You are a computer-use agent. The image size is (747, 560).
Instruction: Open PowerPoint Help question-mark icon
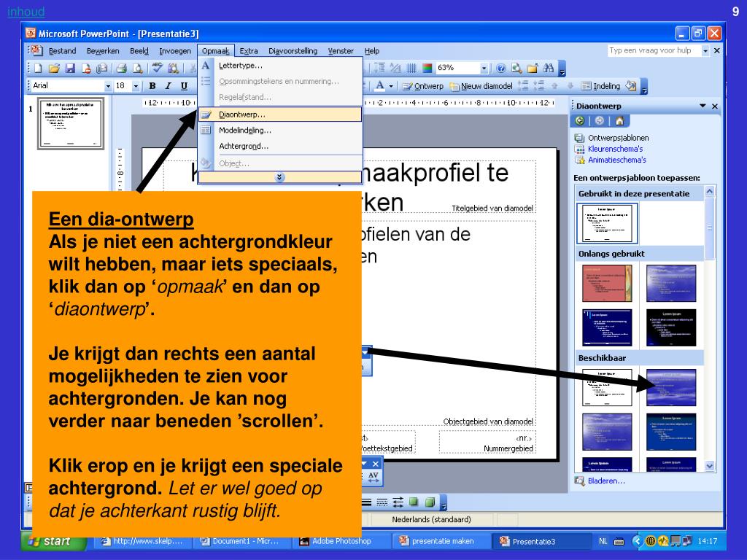[500, 68]
